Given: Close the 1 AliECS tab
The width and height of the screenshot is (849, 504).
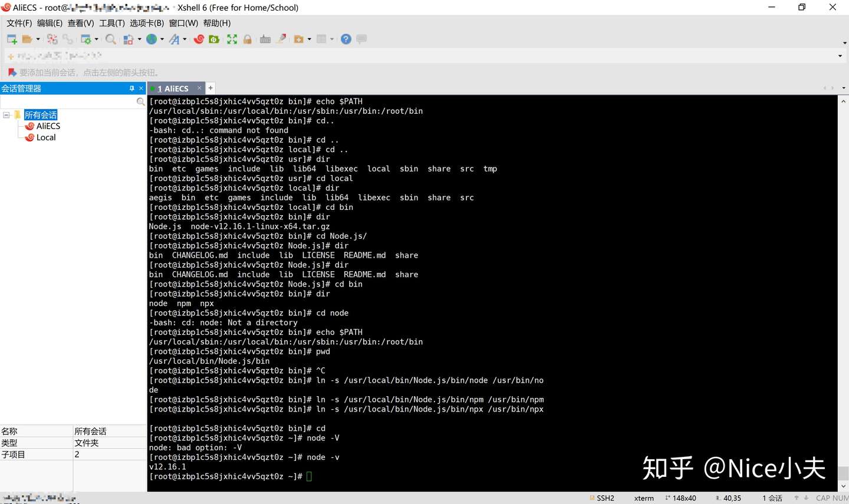Looking at the screenshot, I should tap(199, 88).
